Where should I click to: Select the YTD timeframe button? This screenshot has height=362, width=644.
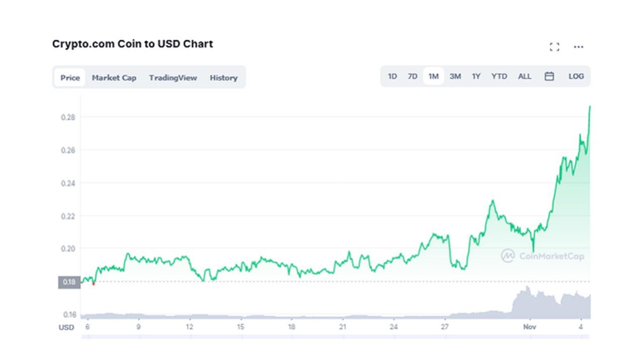pos(499,76)
